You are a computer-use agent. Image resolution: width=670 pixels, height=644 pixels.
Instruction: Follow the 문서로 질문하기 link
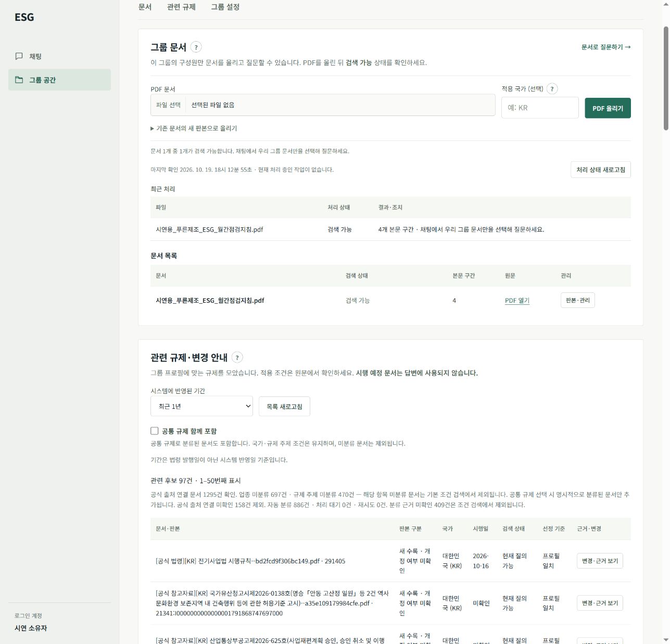(606, 47)
